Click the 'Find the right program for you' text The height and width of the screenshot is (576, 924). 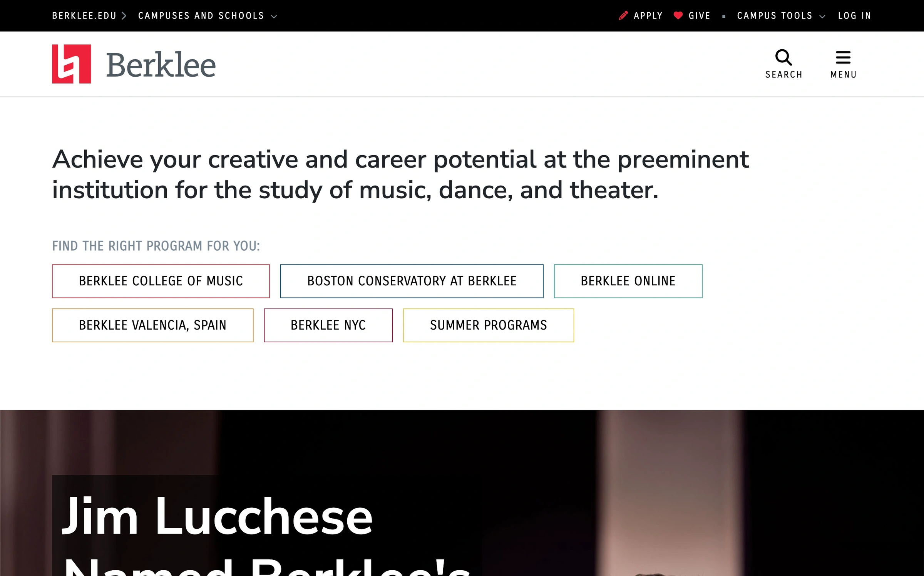tap(156, 246)
